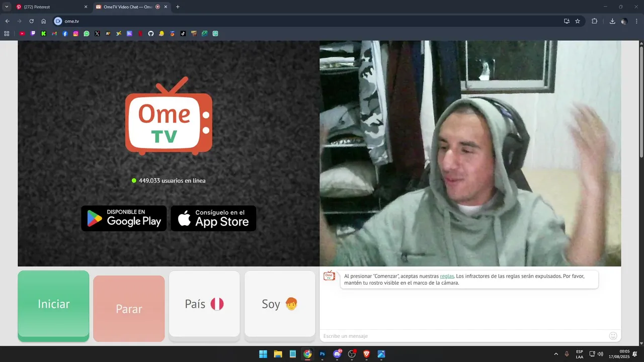Open the Instagram bookmark

(x=76, y=34)
